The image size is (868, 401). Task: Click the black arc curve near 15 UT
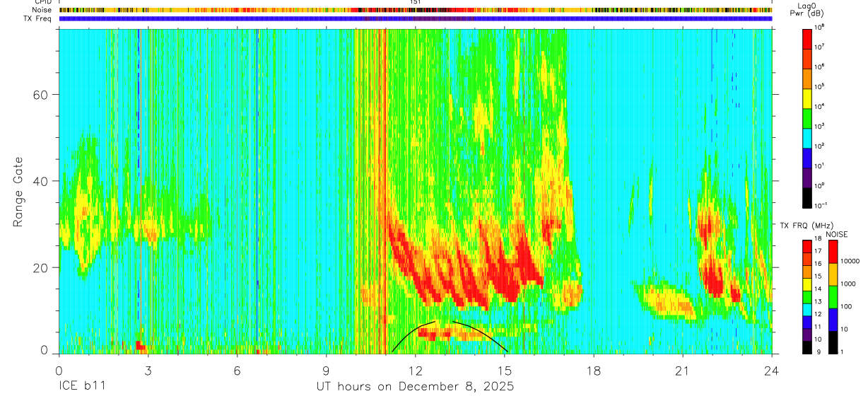pyautogui.click(x=481, y=335)
